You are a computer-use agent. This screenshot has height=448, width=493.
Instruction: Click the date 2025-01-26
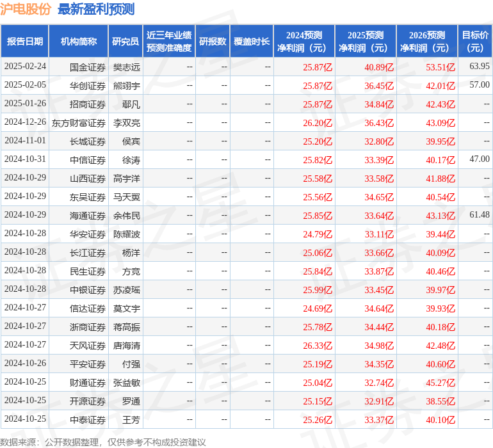(x=25, y=103)
